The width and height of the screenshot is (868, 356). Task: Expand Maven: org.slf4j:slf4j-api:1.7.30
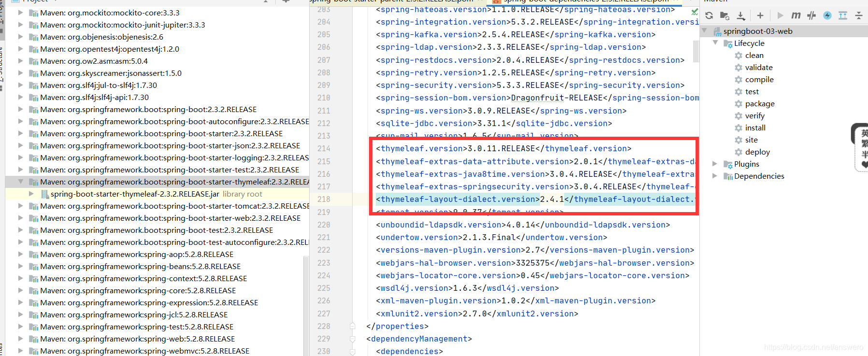click(x=20, y=97)
